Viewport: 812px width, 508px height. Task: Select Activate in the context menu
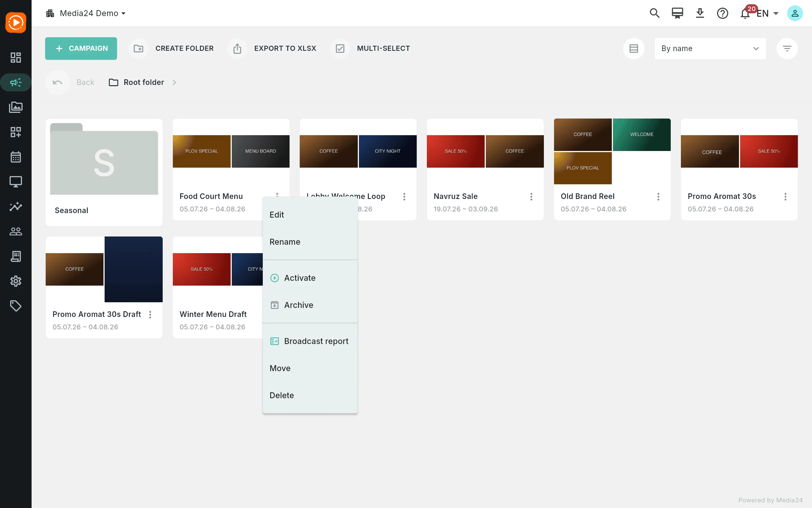pyautogui.click(x=310, y=278)
